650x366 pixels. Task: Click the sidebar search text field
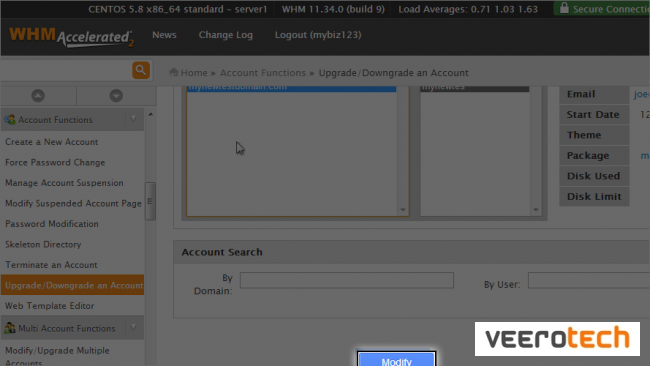coord(66,70)
